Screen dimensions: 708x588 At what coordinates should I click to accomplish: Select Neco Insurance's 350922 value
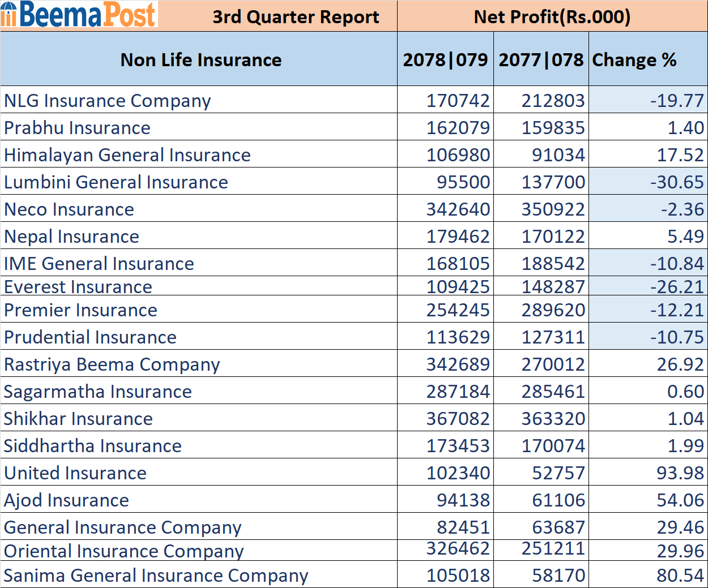click(x=553, y=209)
